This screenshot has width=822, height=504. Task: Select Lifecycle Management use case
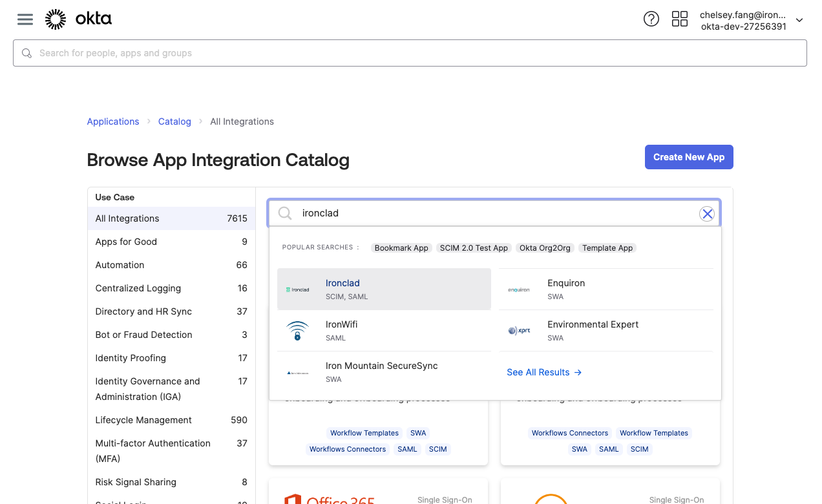(171, 420)
